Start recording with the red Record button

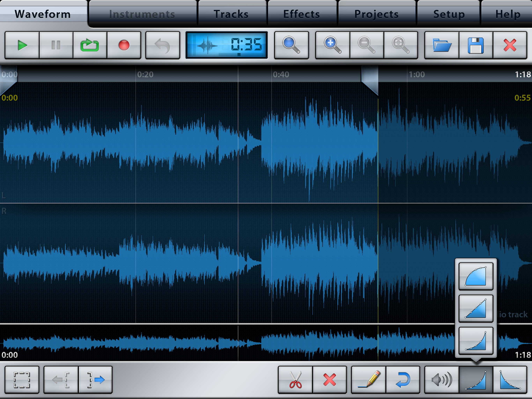(x=124, y=45)
